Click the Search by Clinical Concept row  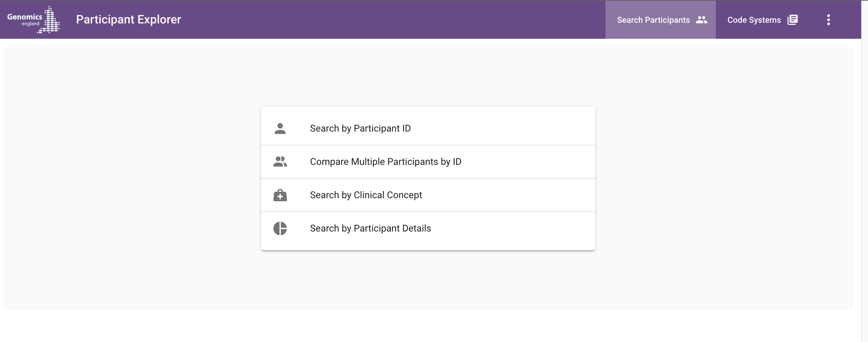coord(428,195)
